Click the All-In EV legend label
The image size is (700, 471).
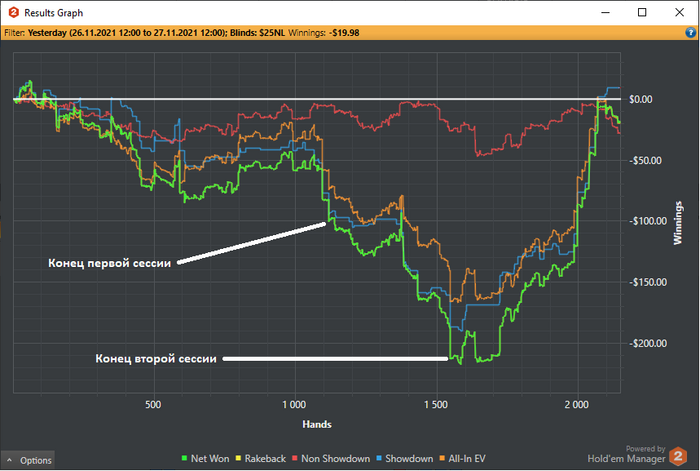pyautogui.click(x=467, y=458)
